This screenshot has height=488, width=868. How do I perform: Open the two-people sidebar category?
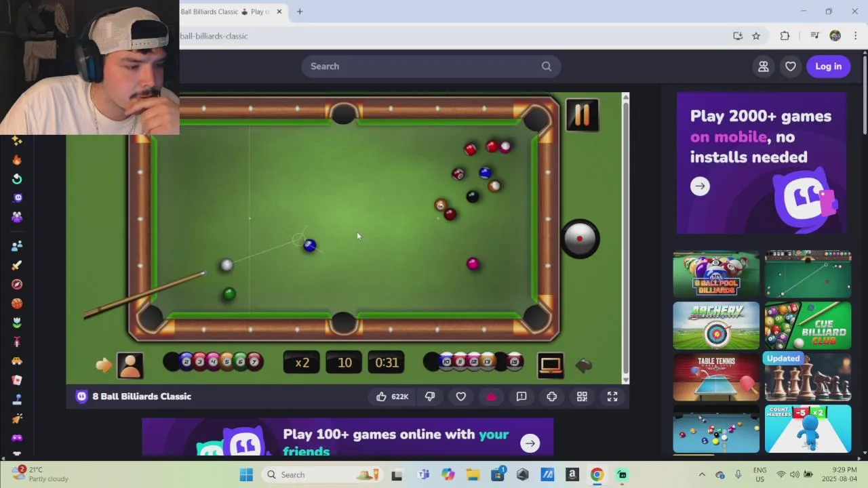tap(17, 245)
